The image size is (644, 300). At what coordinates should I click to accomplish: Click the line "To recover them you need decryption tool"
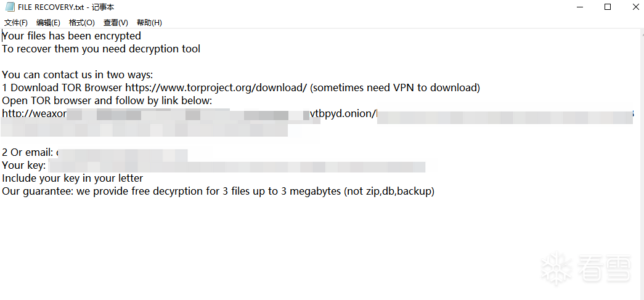click(101, 49)
